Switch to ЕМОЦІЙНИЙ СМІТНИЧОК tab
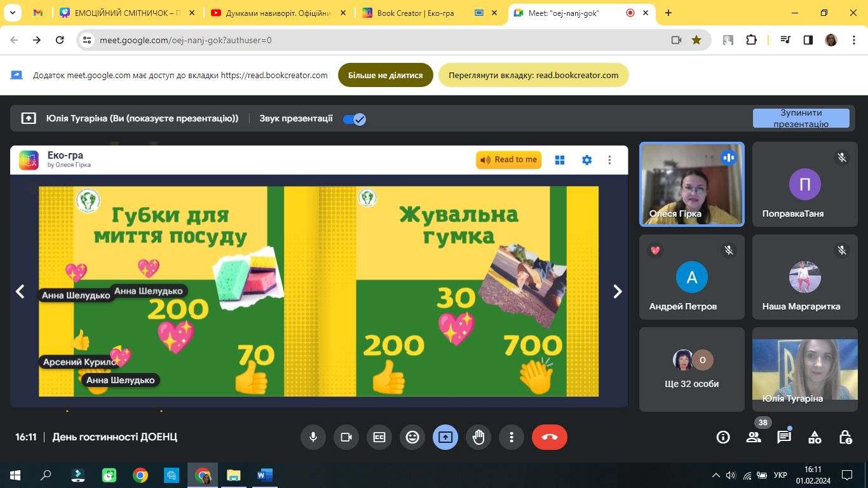 [x=124, y=13]
